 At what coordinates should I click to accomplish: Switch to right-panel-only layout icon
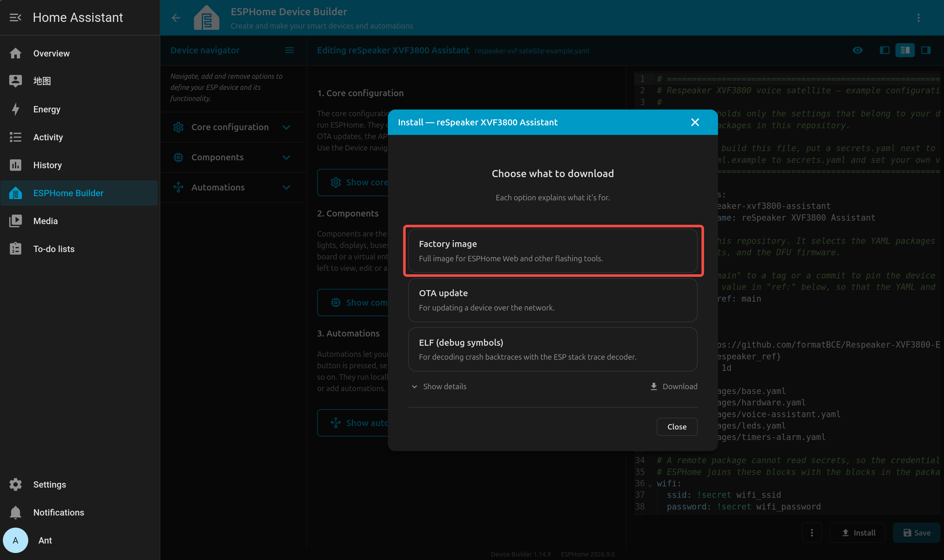926,50
